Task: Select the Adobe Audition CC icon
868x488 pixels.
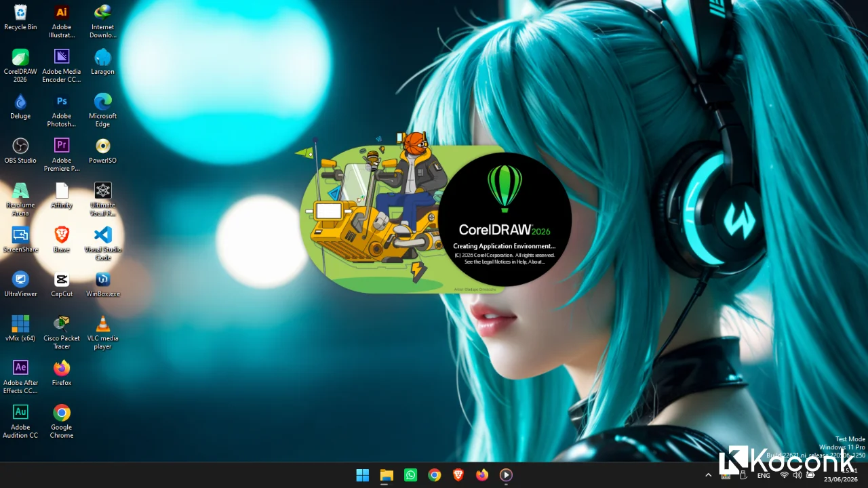Action: pyautogui.click(x=20, y=421)
